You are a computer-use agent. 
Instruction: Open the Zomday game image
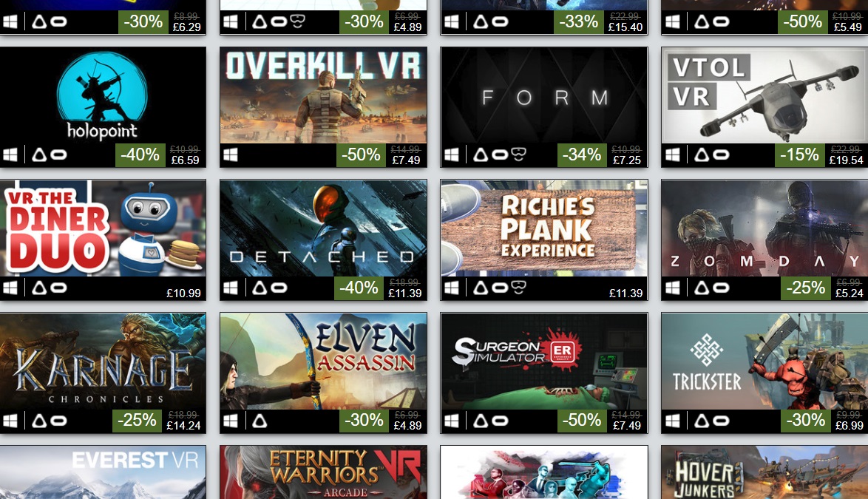point(764,228)
